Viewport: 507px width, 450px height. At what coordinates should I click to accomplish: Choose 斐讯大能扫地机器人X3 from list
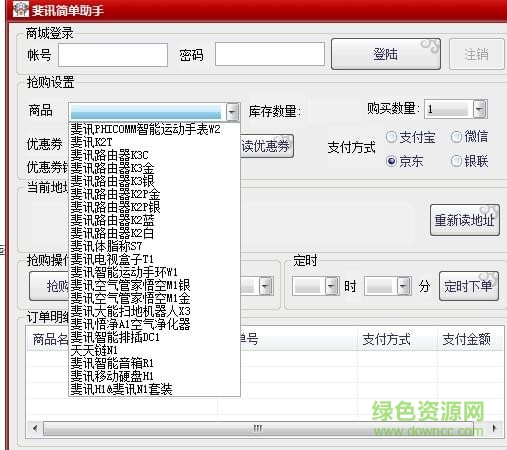154,311
